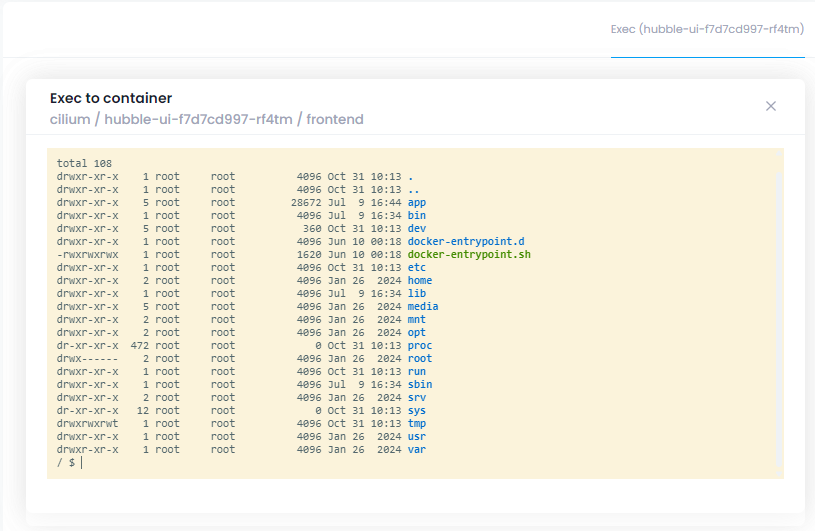Click the "total 108" output line
Viewport: 815px width, 531px height.
click(x=84, y=164)
